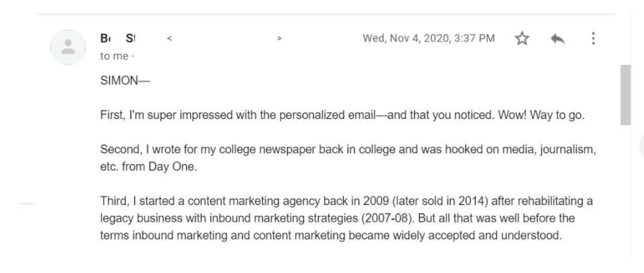
Task: Click the small dash at the left edge
Action: [28, 202]
